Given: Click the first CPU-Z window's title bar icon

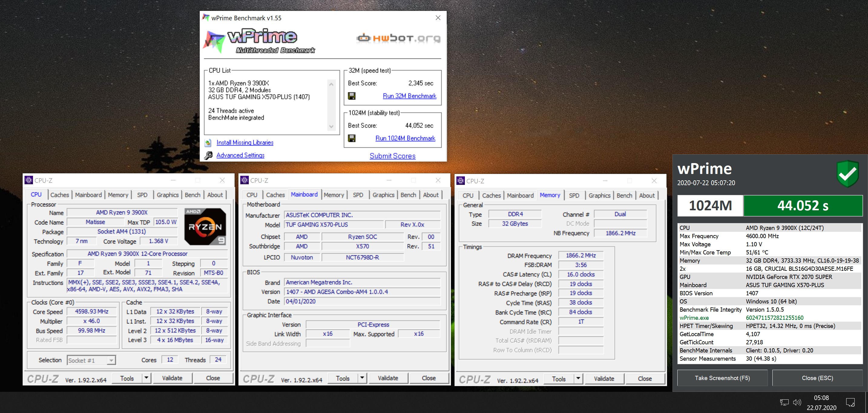Looking at the screenshot, I should [x=29, y=180].
